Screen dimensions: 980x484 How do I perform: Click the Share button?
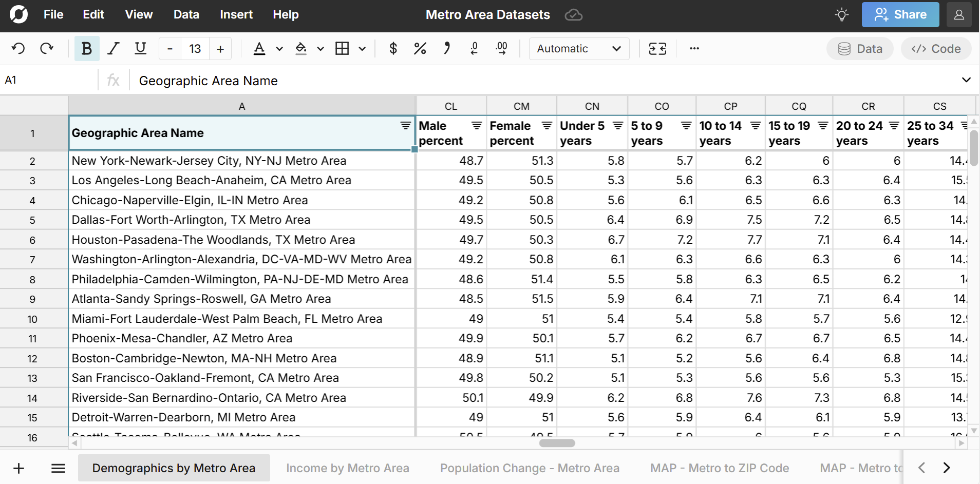point(900,14)
